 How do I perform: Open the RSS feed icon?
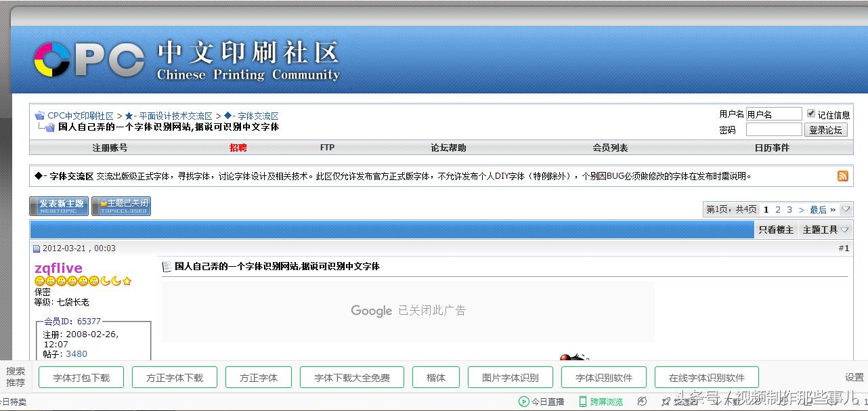pyautogui.click(x=843, y=176)
